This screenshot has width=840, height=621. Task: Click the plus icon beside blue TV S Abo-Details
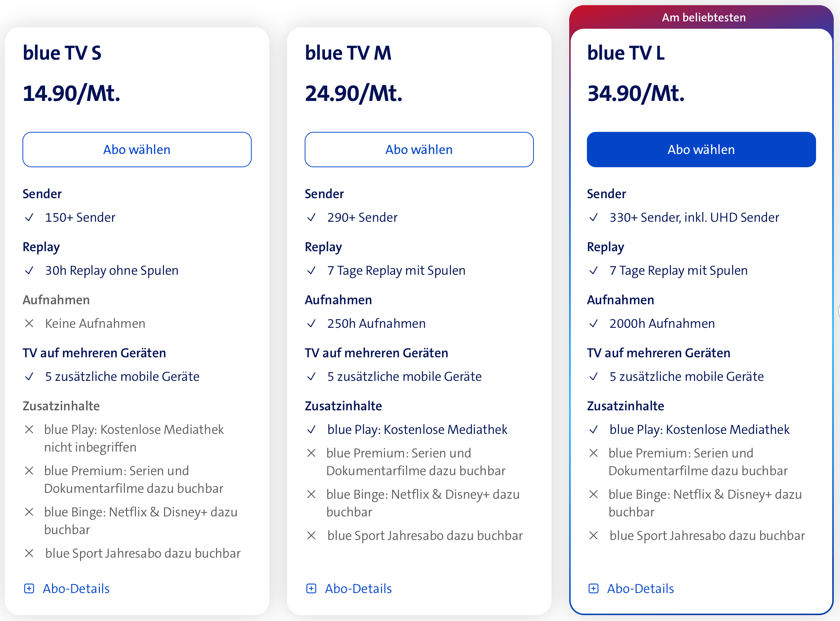[x=29, y=589]
